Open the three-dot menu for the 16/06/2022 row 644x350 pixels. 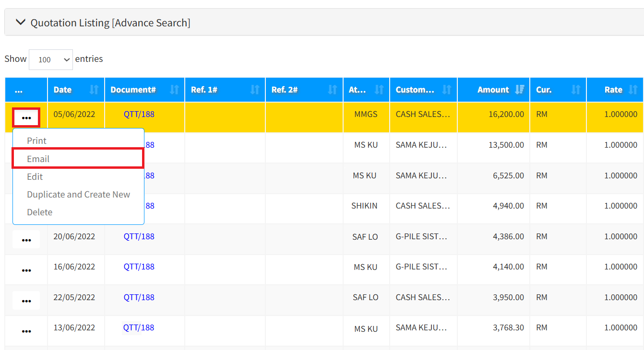pos(26,270)
